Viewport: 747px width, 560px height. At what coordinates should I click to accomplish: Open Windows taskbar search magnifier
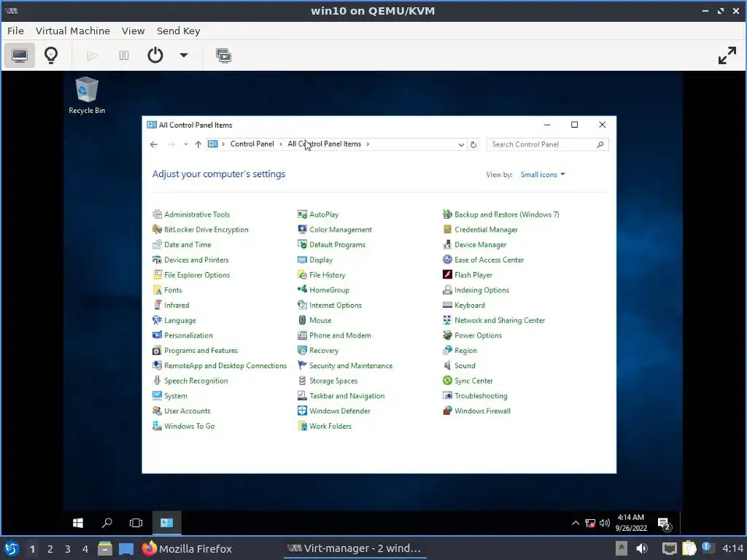tap(107, 523)
